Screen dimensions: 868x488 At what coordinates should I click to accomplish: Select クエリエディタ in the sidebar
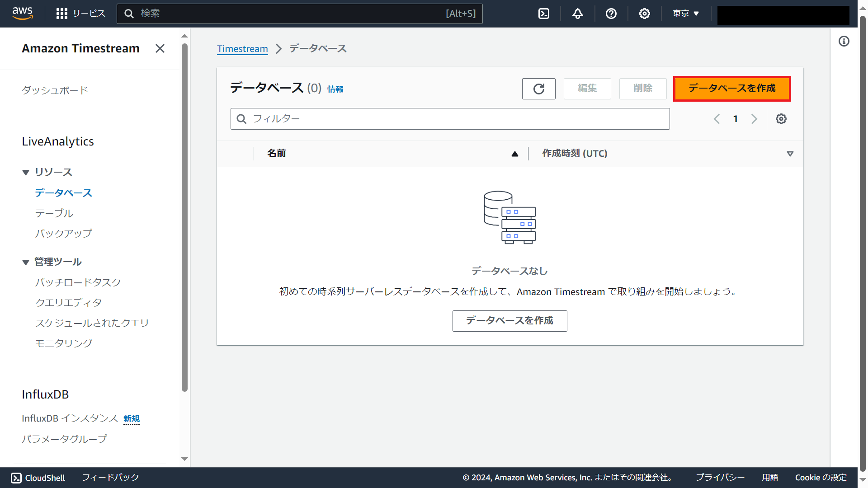(x=68, y=302)
